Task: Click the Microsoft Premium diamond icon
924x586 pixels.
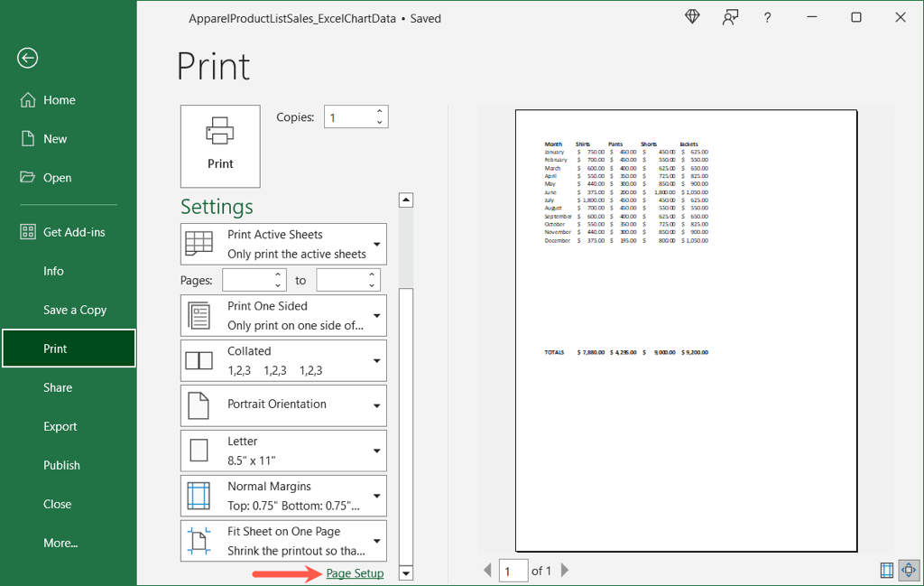Action: tap(692, 17)
